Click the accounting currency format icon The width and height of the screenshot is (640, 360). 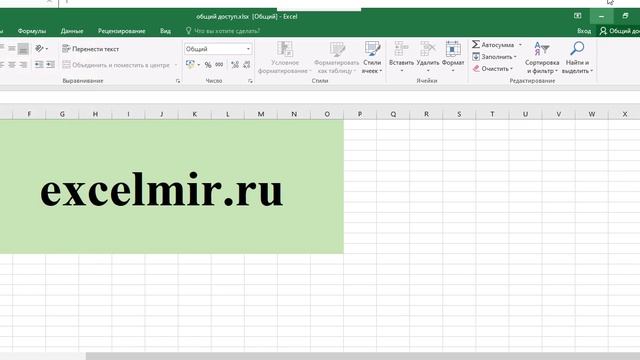(x=190, y=64)
